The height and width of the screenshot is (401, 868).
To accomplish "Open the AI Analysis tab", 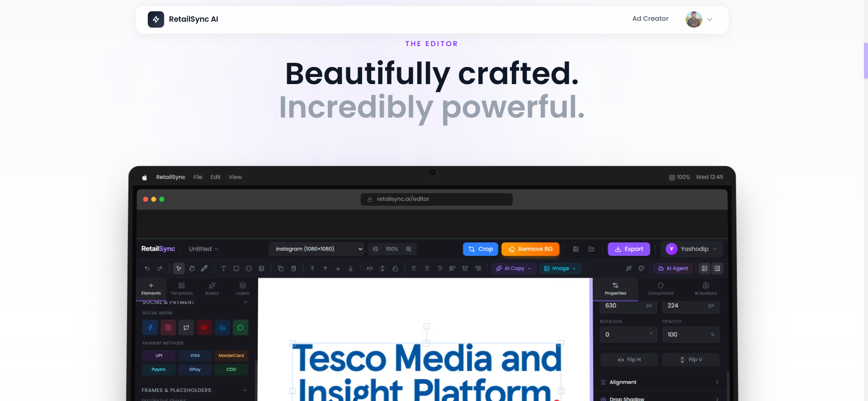I will 706,289.
